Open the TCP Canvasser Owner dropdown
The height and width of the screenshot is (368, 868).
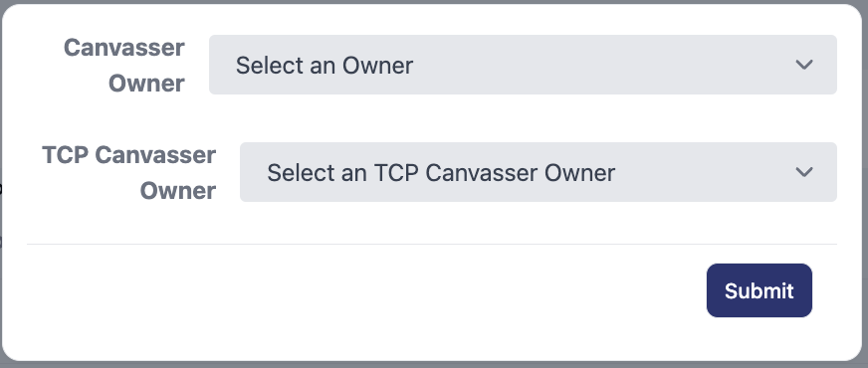tap(539, 172)
